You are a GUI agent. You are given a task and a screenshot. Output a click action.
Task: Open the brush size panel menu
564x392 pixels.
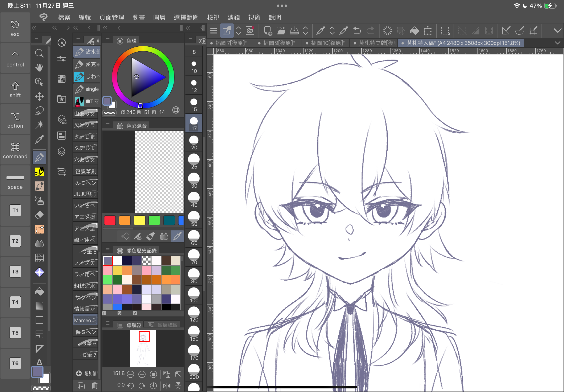click(190, 39)
